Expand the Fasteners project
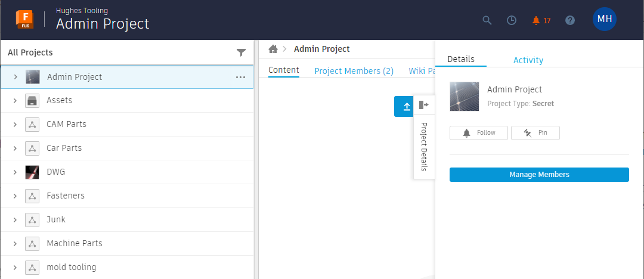 [x=15, y=196]
